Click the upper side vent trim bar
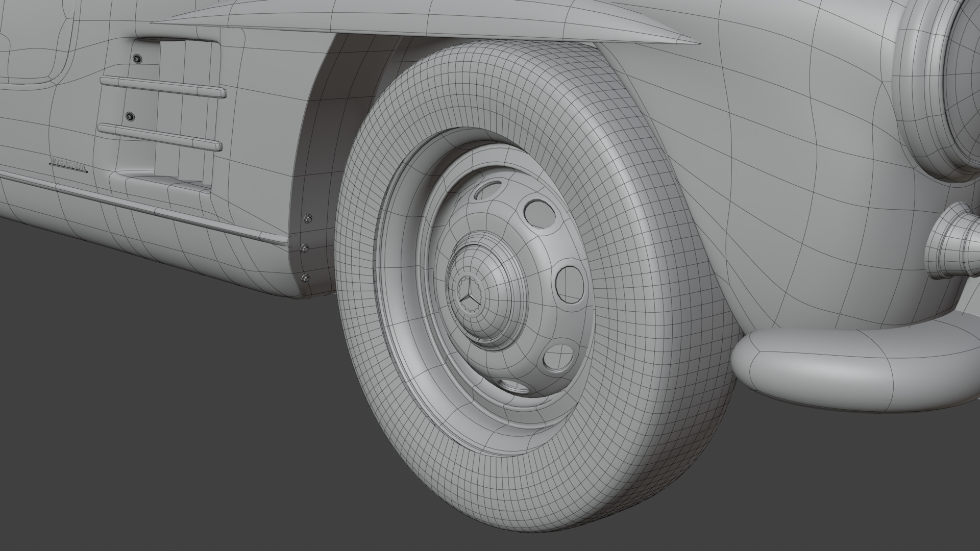The image size is (980, 551). point(163,87)
